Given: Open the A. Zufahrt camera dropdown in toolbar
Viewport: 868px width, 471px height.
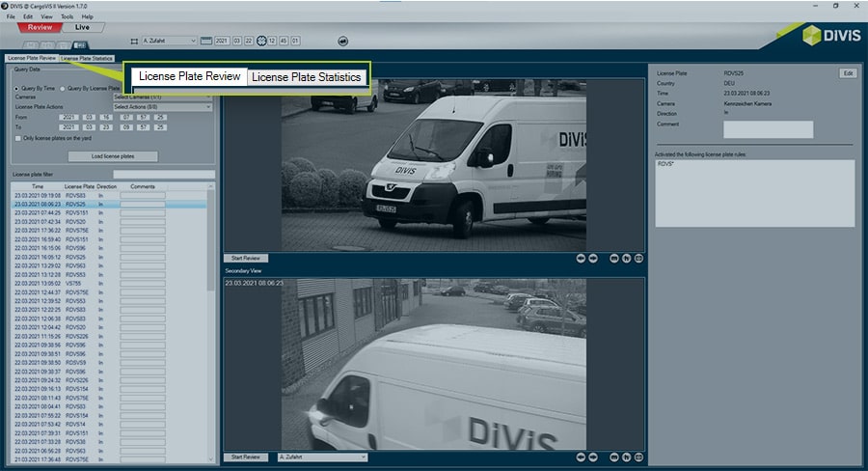Looking at the screenshot, I should click(170, 41).
